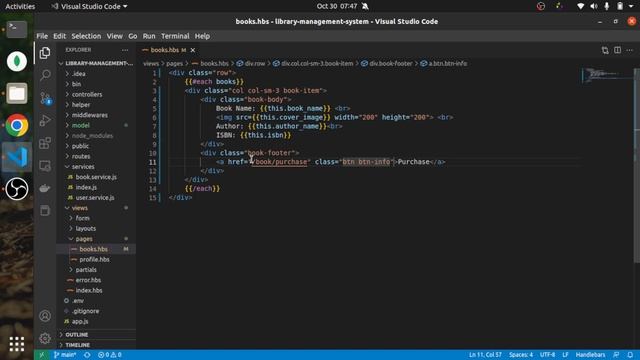This screenshot has width=640, height=360.
Task: Expand the .idea folder
Action: [x=96, y=74]
